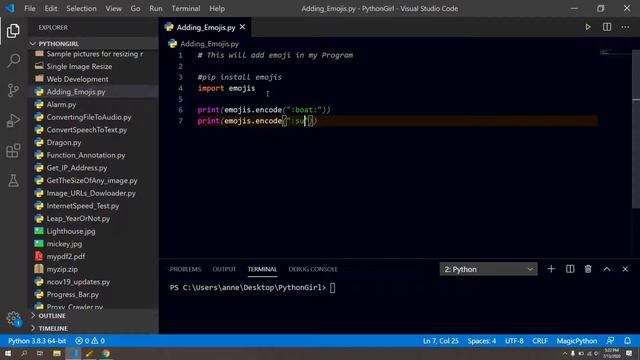Open the Manage gear settings icon

13,318
